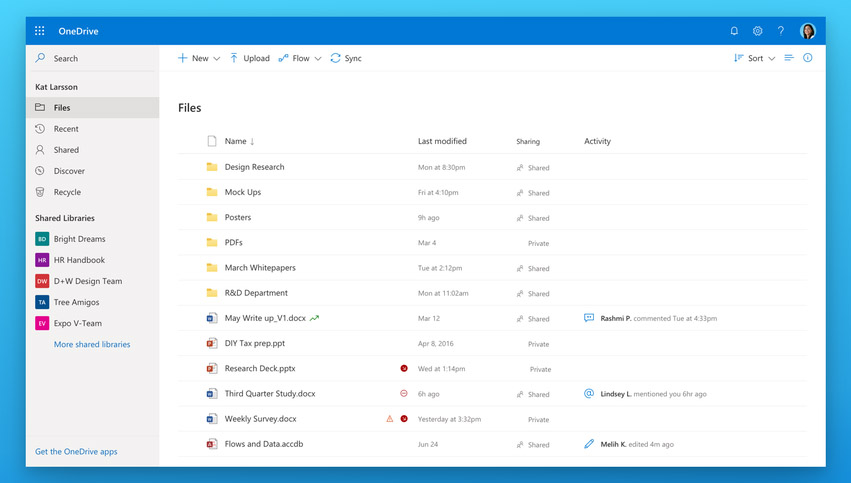Click the Search field in sidebar
Viewport: 851px width, 483px height.
click(x=92, y=58)
